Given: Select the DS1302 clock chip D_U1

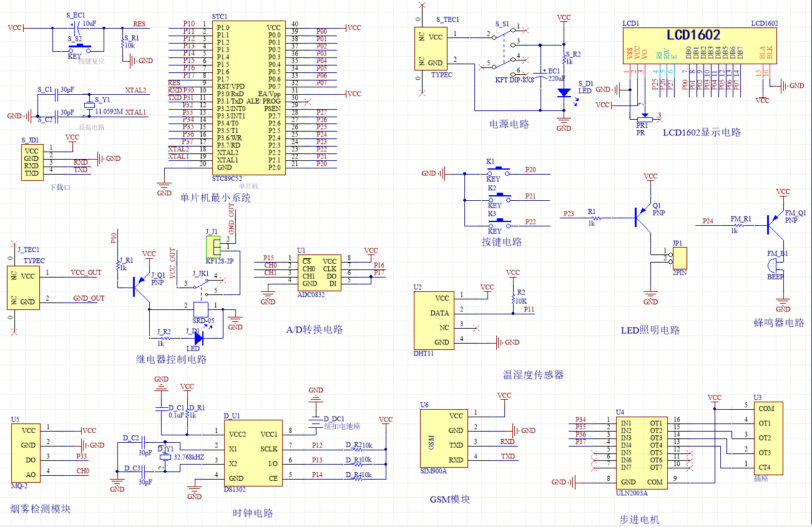Looking at the screenshot, I should pyautogui.click(x=252, y=453).
